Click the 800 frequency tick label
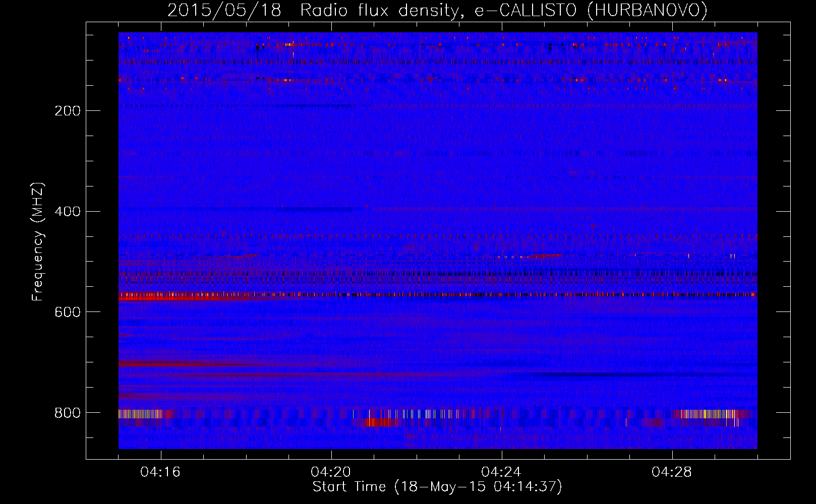The width and height of the screenshot is (816, 504). (x=67, y=413)
